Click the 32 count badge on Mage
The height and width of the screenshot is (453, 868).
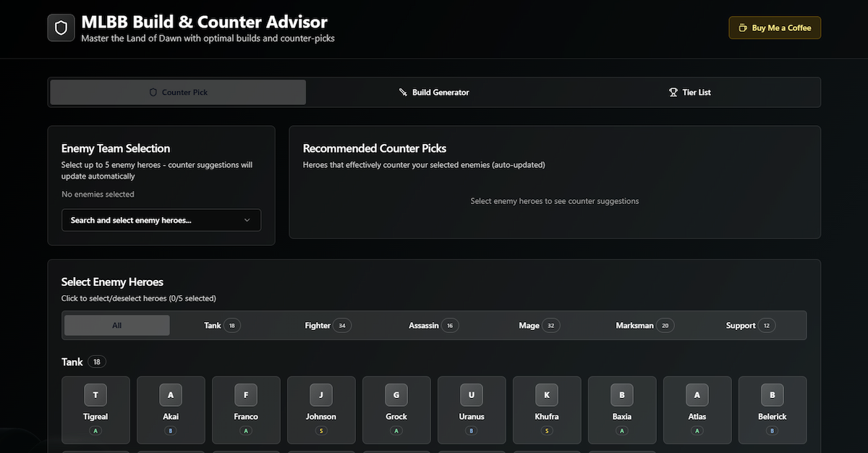click(551, 326)
